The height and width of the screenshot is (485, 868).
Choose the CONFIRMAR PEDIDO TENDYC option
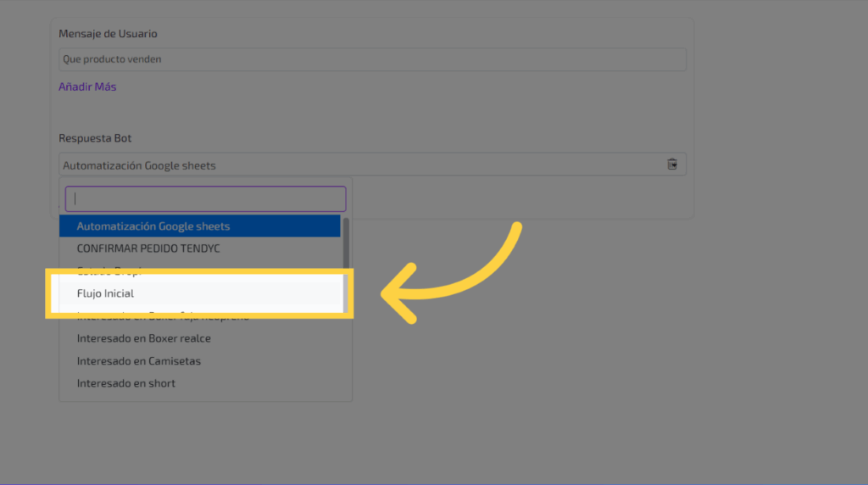point(148,248)
